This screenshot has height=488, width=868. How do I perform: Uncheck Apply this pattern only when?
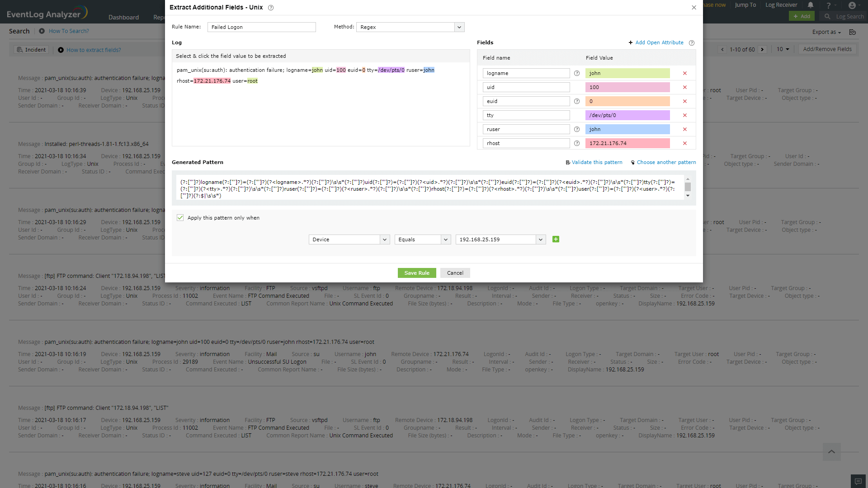(x=180, y=218)
